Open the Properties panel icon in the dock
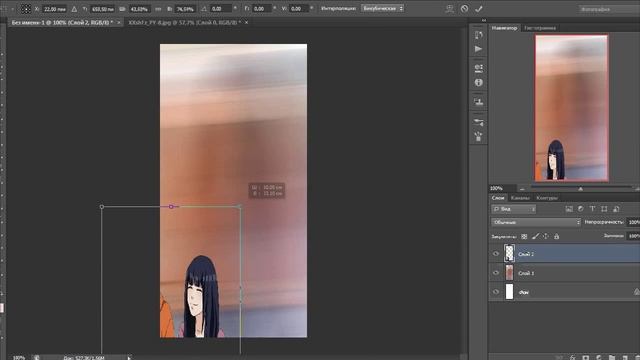Screen dimensions: 640x360 click(x=479, y=68)
